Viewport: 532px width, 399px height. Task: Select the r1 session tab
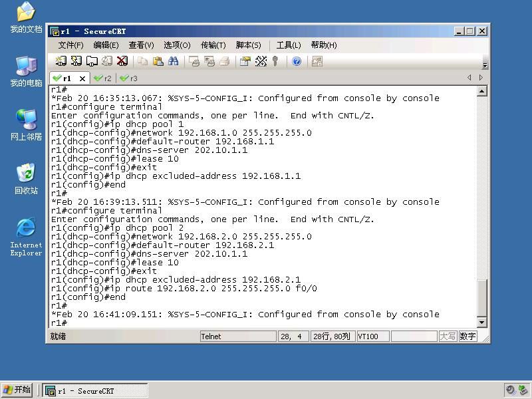pos(66,78)
